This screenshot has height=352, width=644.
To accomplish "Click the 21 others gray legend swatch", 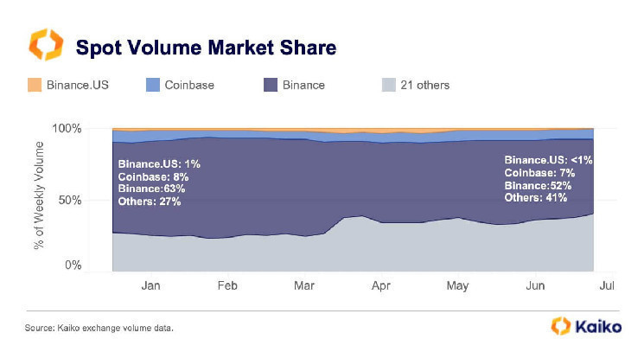I will coord(387,86).
